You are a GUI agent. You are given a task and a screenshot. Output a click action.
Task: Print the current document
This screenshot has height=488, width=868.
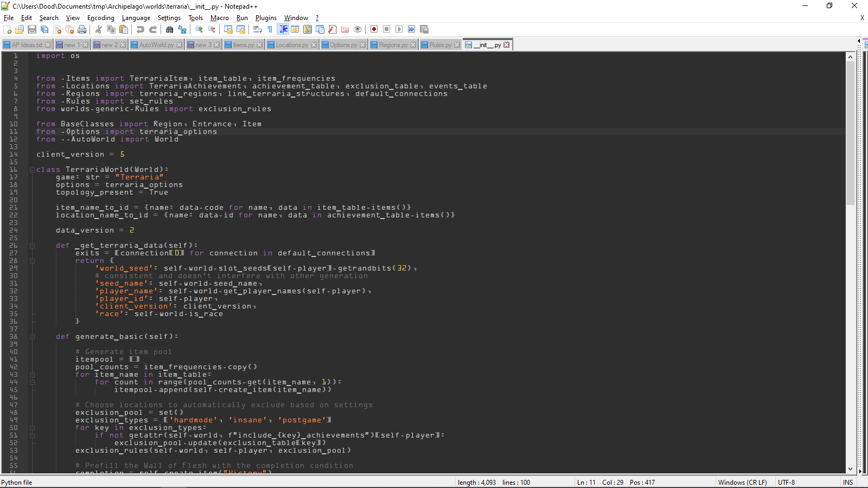(82, 29)
